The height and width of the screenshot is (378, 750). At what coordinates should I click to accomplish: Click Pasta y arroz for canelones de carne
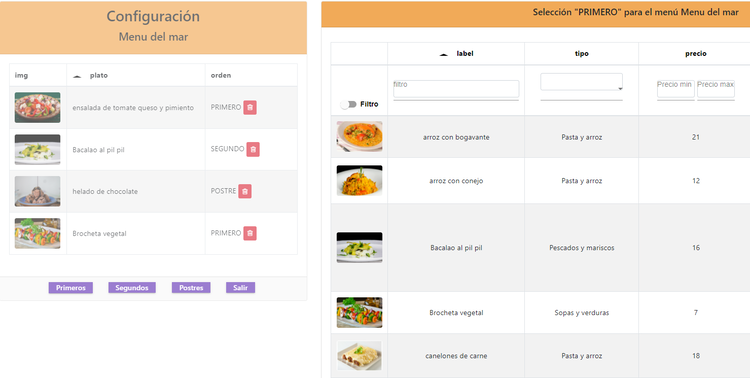[x=582, y=356]
